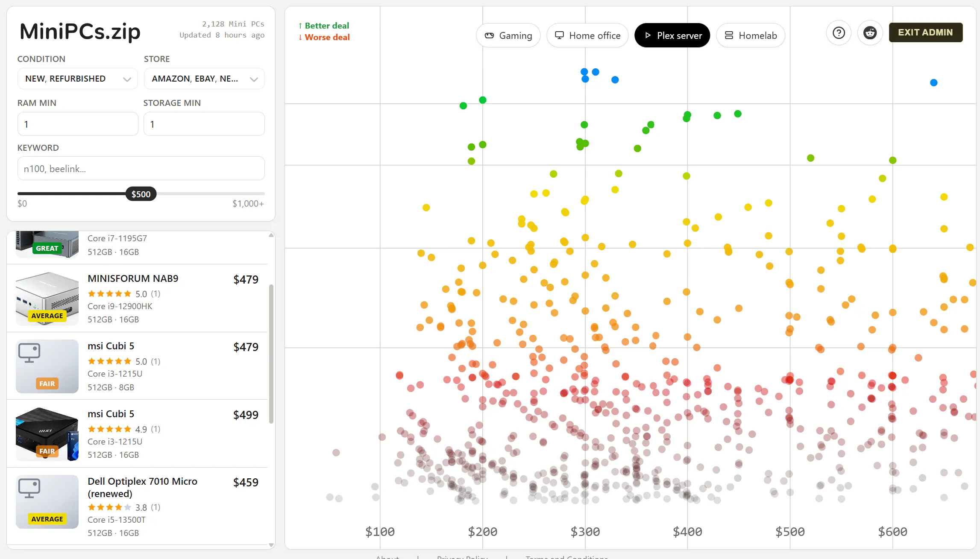
Task: Select the Homelab preset
Action: (750, 35)
